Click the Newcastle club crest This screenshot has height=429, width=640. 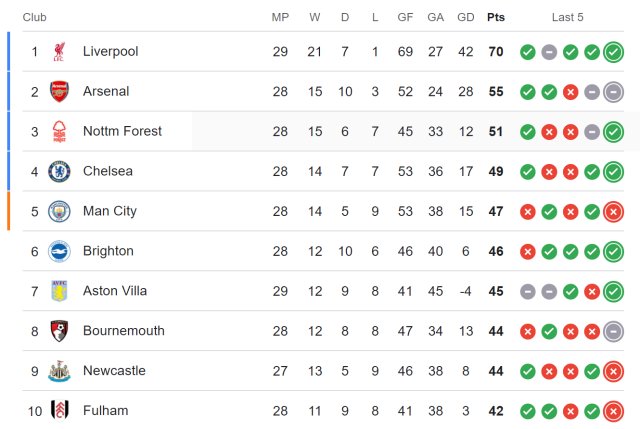(59, 371)
